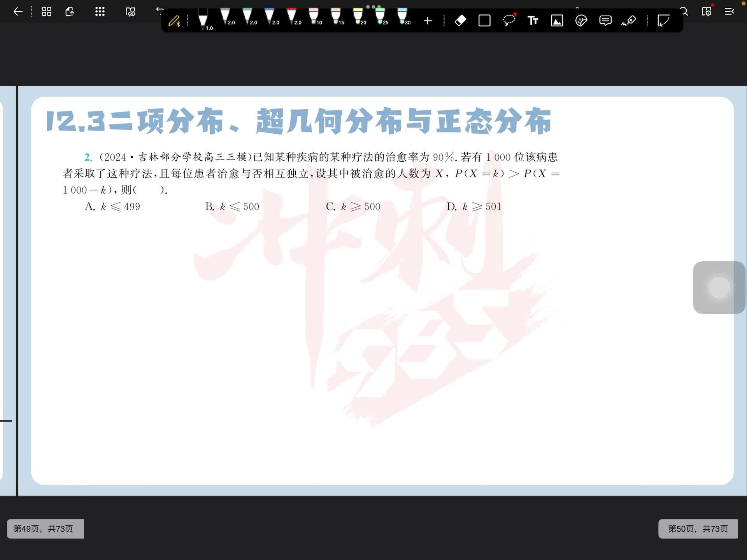
Task: Tap the floating assistive round button
Action: pyautogui.click(x=719, y=287)
